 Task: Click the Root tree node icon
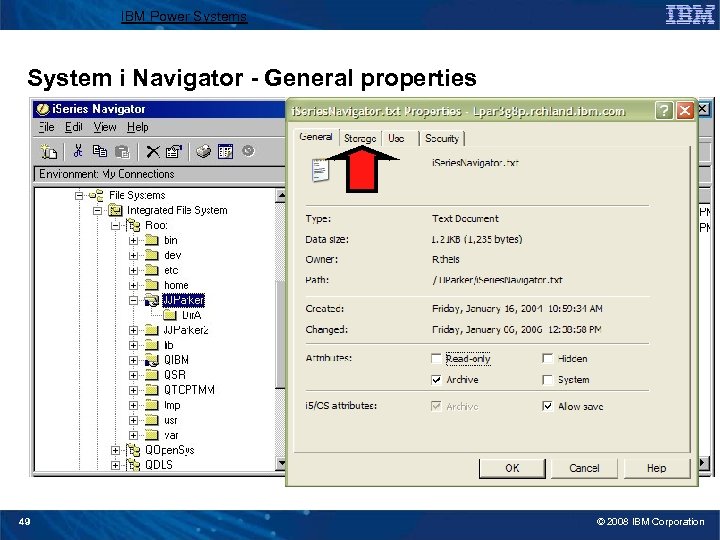pyautogui.click(x=133, y=225)
